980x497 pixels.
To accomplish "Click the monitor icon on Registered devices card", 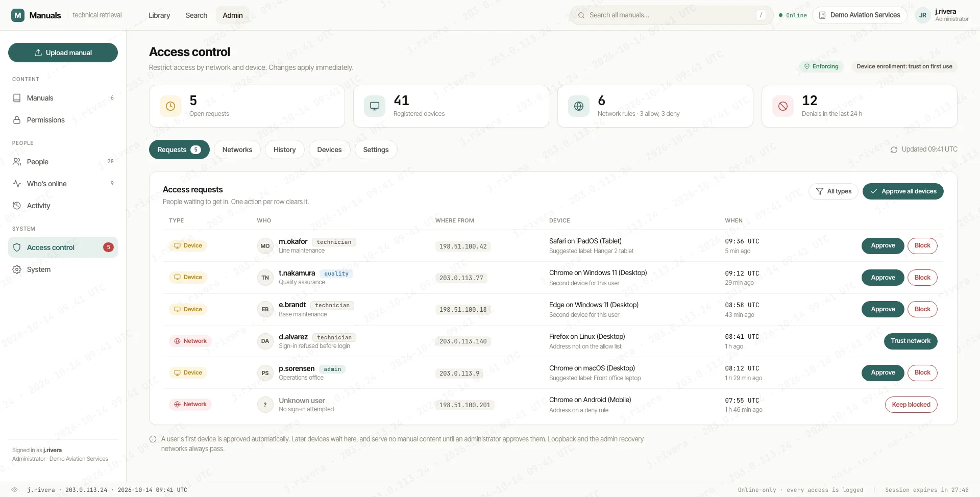I will coord(375,106).
